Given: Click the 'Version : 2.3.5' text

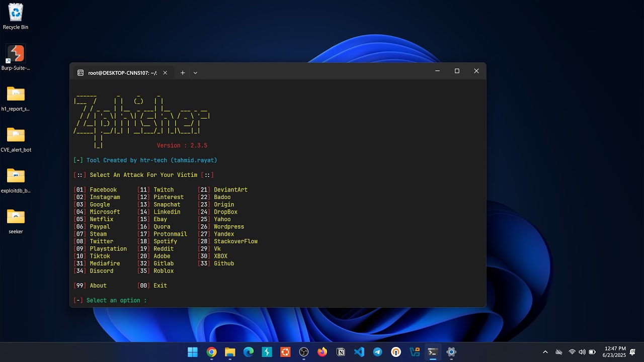Looking at the screenshot, I should coord(182,145).
